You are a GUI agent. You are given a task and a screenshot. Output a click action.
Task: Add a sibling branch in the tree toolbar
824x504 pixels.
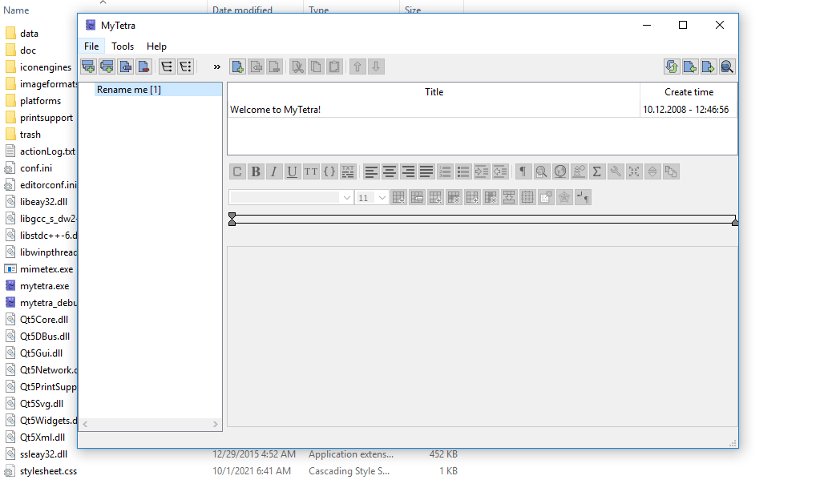click(88, 67)
